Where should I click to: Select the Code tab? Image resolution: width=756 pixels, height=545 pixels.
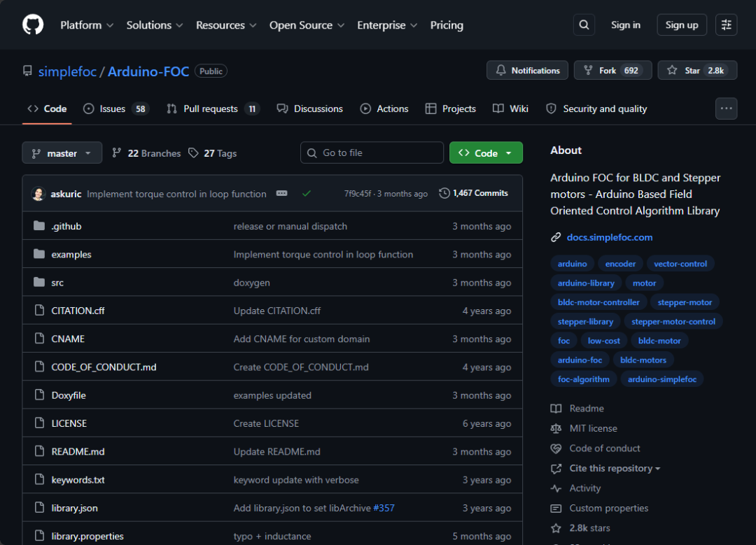[x=48, y=109]
